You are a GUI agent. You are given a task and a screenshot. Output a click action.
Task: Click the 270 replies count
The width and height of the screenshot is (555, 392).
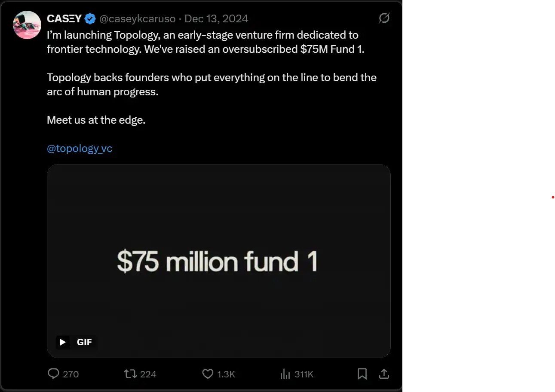click(x=71, y=374)
